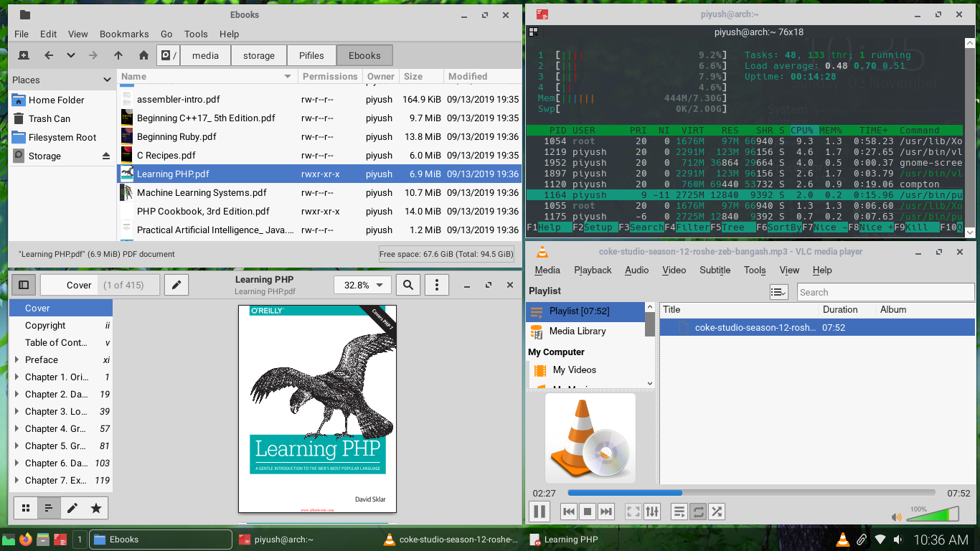Open the Playback menu in VLC
980x551 pixels.
click(593, 270)
